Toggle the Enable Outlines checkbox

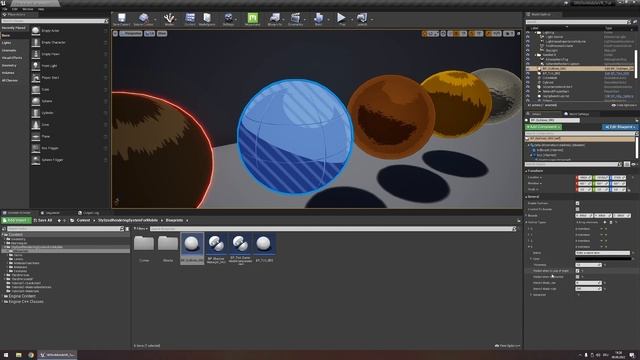click(577, 203)
